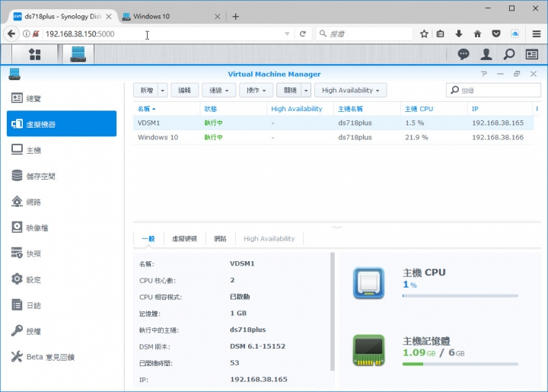Focus the Virtual Machine Manager search field

[x=493, y=90]
